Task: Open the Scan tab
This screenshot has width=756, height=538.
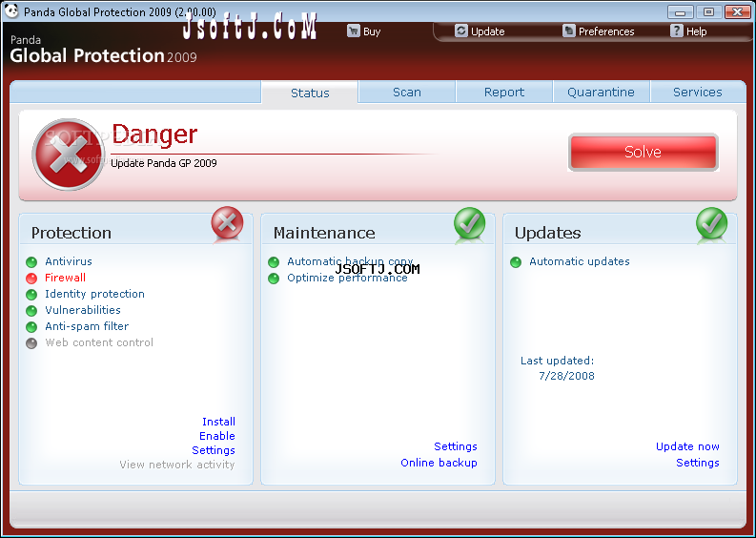Action: (x=407, y=92)
